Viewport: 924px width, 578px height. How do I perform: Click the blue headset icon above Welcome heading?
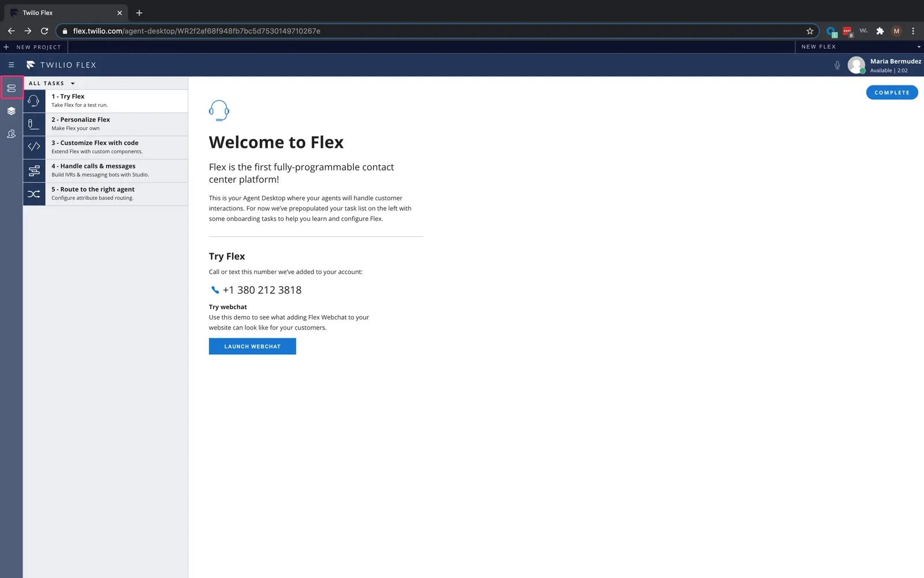219,110
